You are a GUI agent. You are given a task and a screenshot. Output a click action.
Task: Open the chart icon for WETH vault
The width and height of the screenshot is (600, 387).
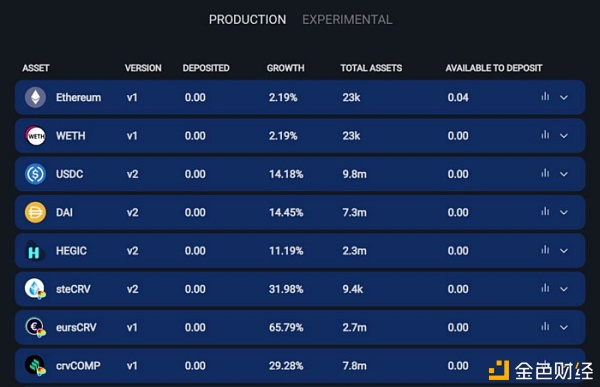tap(545, 135)
